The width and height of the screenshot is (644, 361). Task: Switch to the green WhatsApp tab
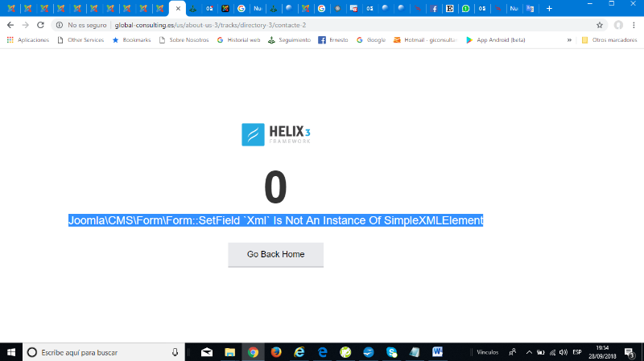(466, 8)
